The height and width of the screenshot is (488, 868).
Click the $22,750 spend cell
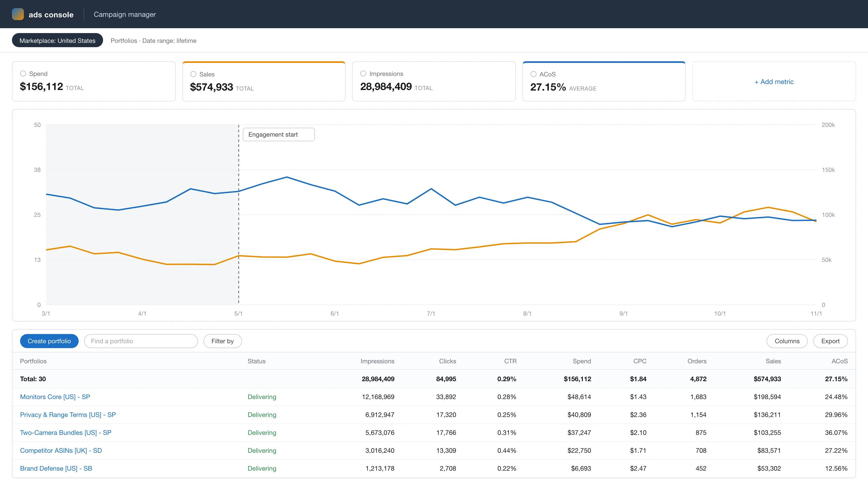[x=579, y=450]
